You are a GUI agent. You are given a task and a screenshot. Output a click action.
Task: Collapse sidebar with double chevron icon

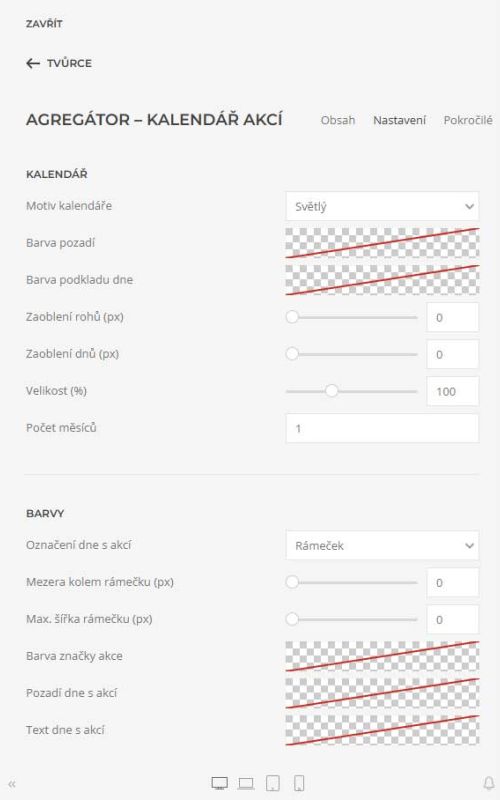[x=12, y=784]
